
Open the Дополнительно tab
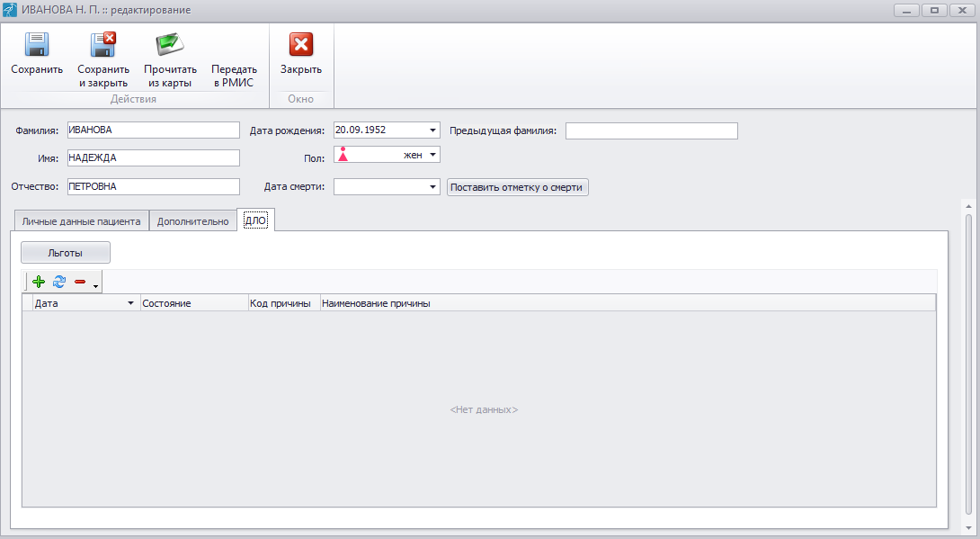(192, 221)
